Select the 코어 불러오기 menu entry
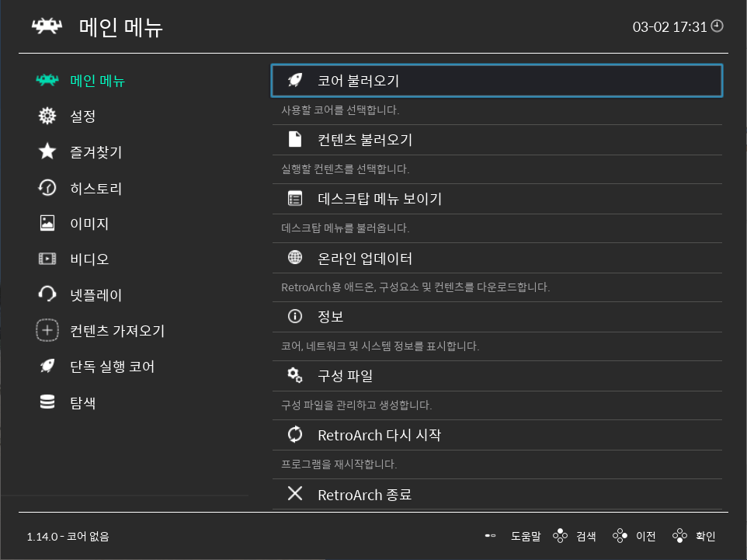This screenshot has height=560, width=747. [x=497, y=81]
